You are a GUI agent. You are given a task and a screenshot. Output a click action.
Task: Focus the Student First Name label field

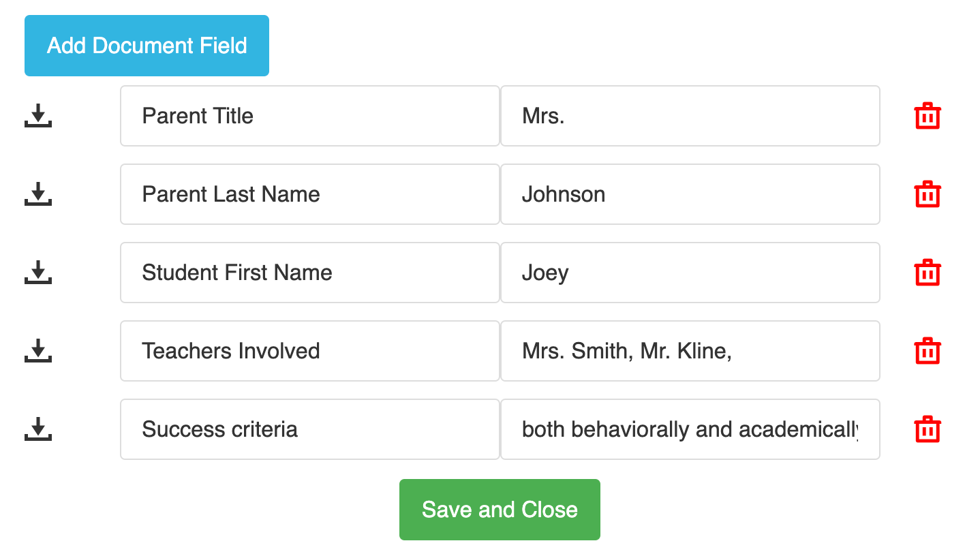point(310,273)
